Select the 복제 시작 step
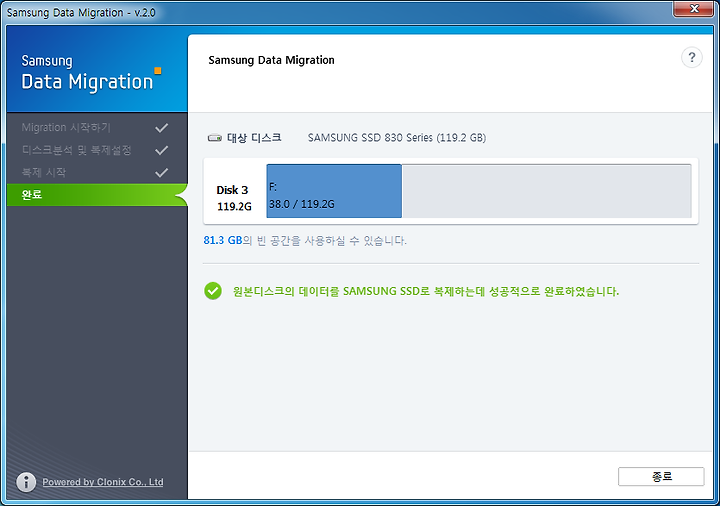 click(97, 173)
